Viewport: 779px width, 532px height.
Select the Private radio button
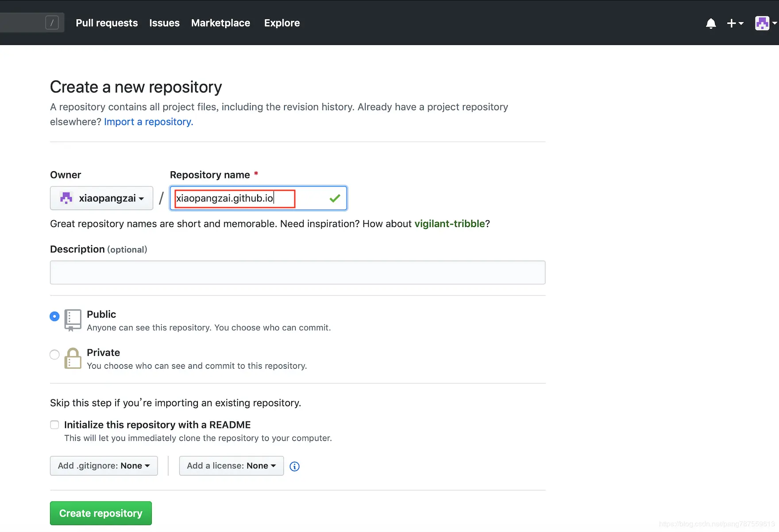point(54,355)
